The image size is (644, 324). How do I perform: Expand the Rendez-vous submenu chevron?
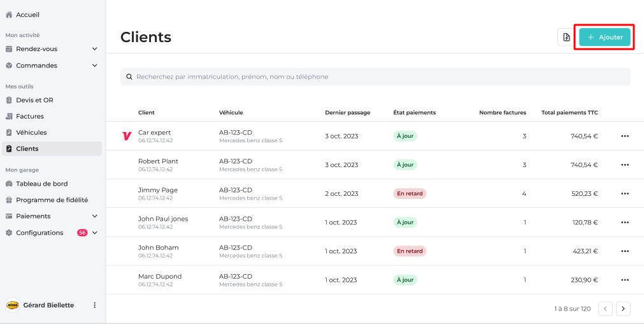[95, 49]
